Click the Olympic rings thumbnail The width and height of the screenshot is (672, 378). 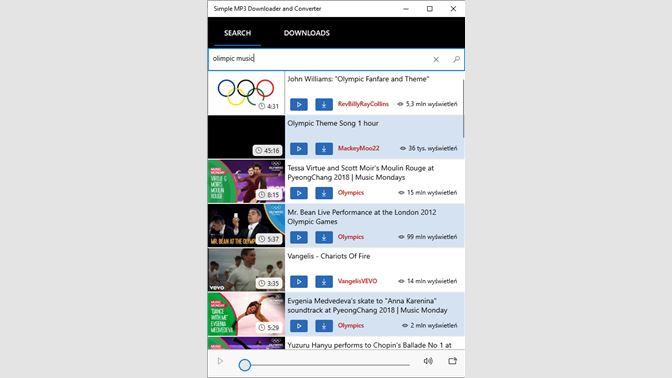click(x=246, y=93)
